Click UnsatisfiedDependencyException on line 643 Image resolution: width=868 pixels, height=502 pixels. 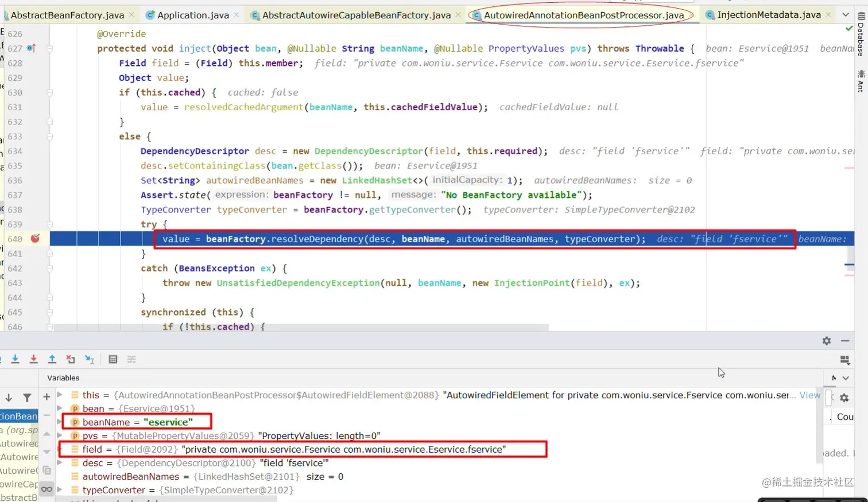tap(298, 283)
